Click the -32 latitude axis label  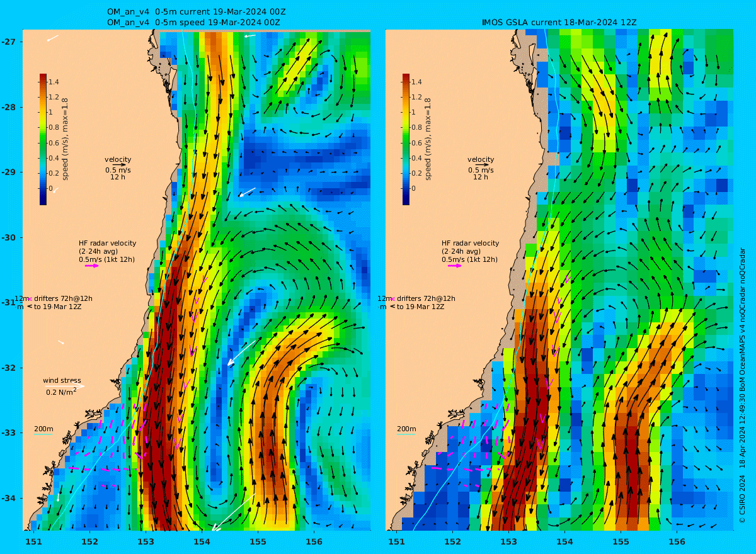[9, 368]
